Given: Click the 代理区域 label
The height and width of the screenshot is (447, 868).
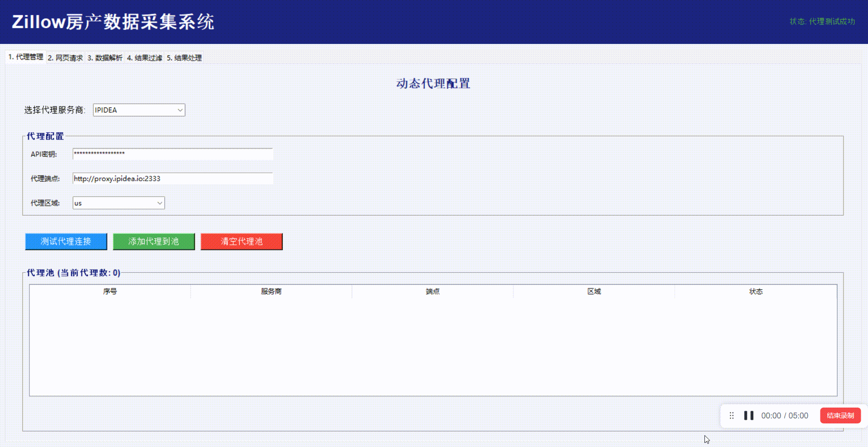Looking at the screenshot, I should coord(45,203).
